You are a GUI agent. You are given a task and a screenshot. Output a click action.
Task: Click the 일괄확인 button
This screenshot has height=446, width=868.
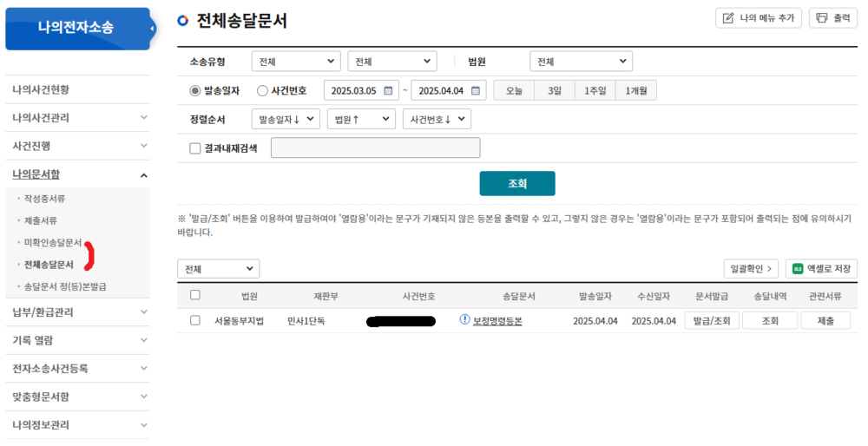(751, 269)
